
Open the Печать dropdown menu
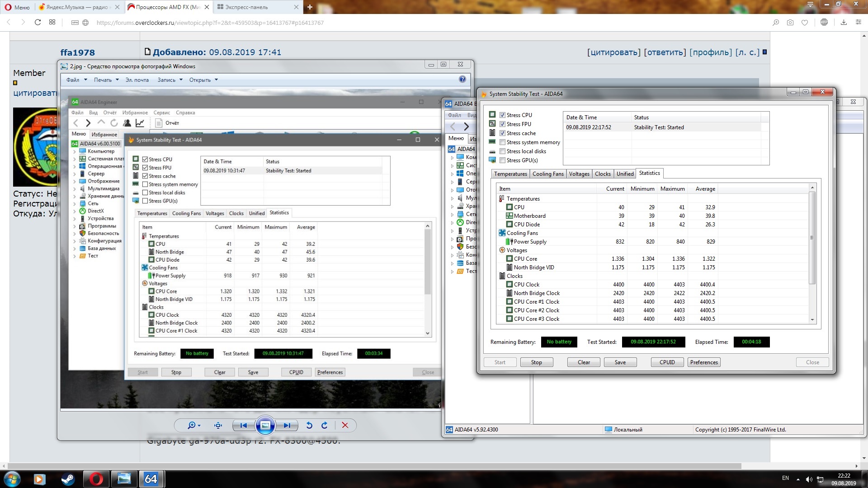pos(106,80)
